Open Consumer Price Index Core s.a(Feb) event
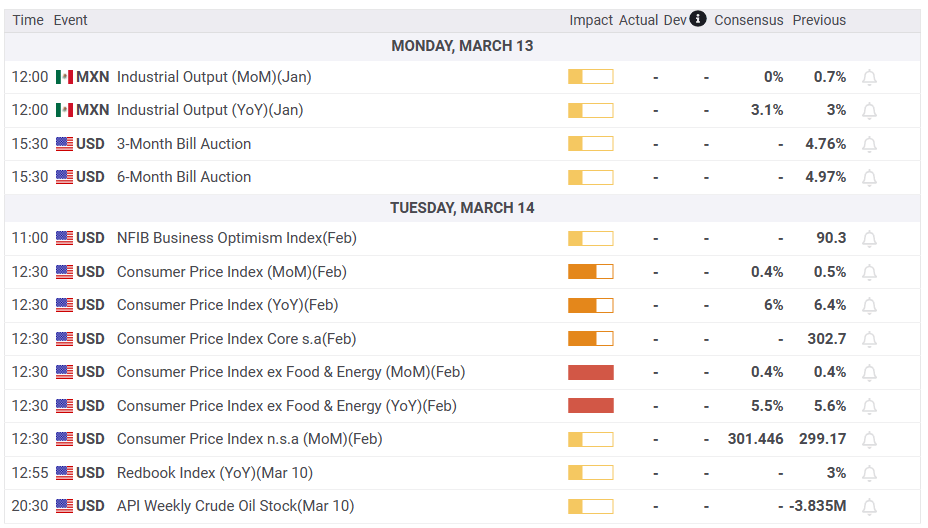928x528 pixels. click(236, 339)
